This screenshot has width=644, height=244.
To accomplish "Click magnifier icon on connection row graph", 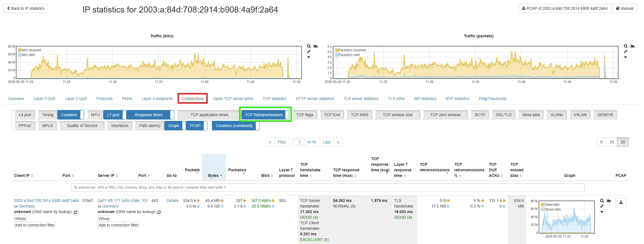I will (602, 201).
